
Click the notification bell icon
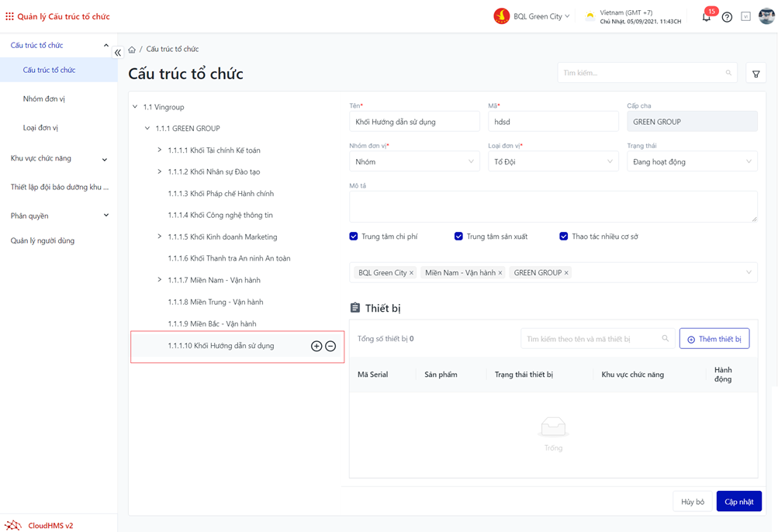(706, 17)
